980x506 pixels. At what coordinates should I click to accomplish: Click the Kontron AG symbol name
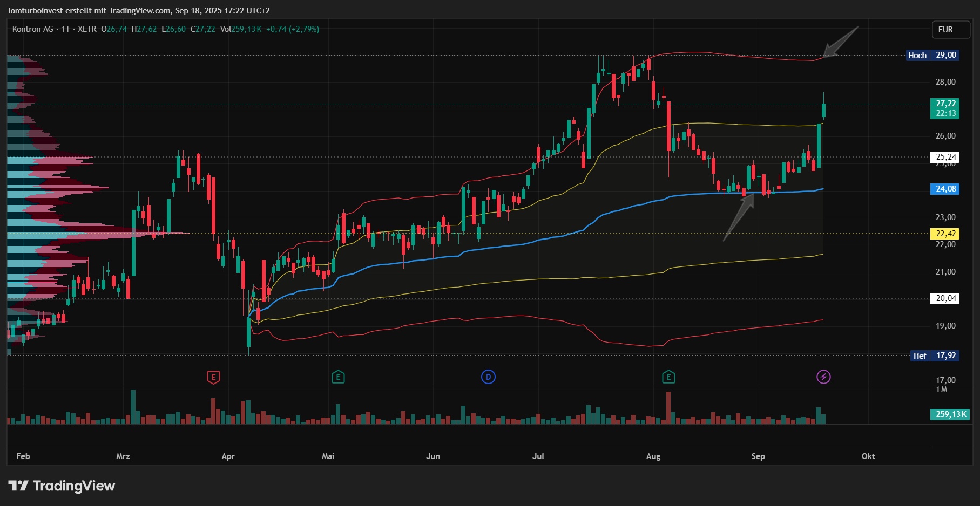(32, 30)
